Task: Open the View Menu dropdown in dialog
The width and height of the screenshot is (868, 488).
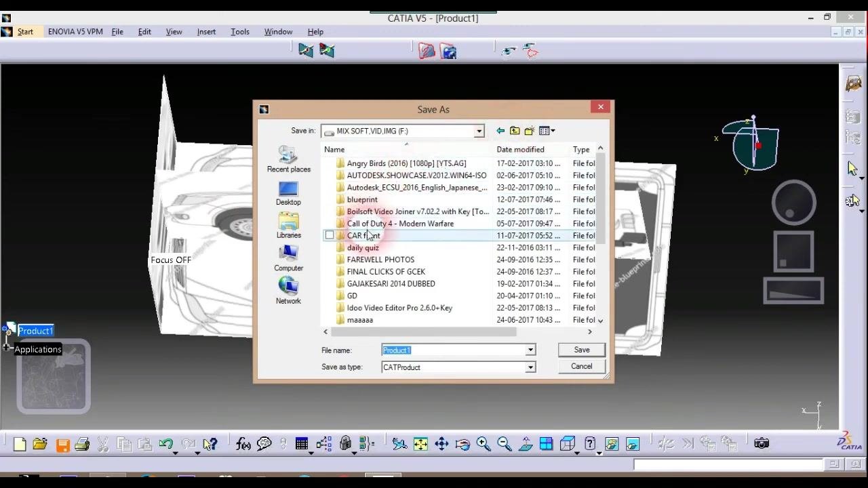Action: (547, 131)
